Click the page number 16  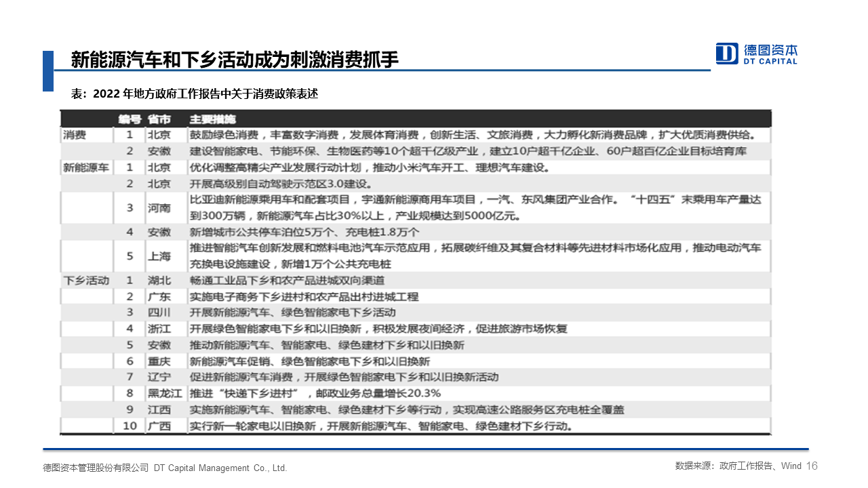coord(813,466)
